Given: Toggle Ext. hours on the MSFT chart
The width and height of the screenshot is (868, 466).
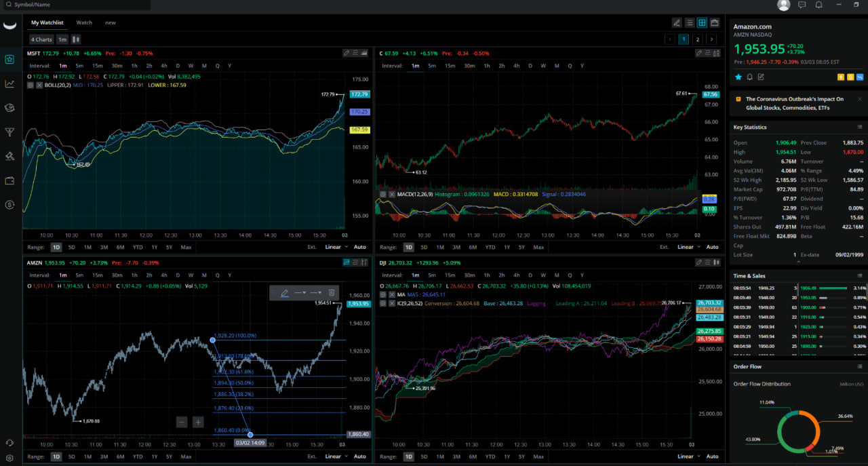Looking at the screenshot, I should (x=312, y=247).
